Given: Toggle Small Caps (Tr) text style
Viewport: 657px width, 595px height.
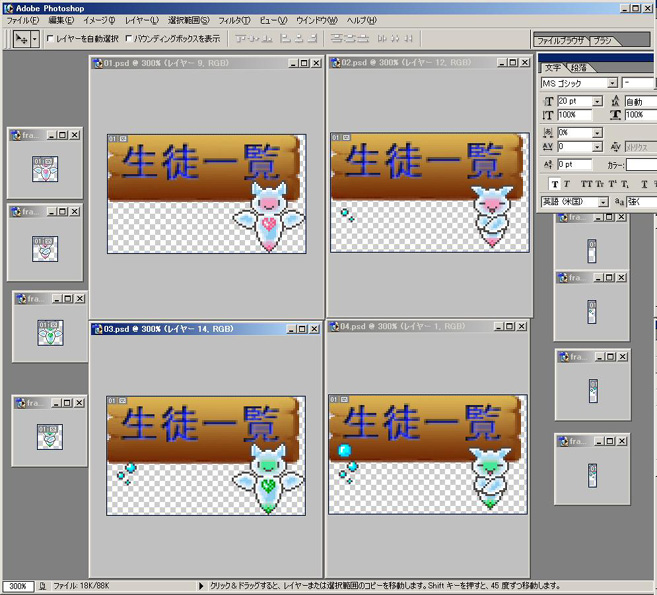Looking at the screenshot, I should tap(600, 184).
